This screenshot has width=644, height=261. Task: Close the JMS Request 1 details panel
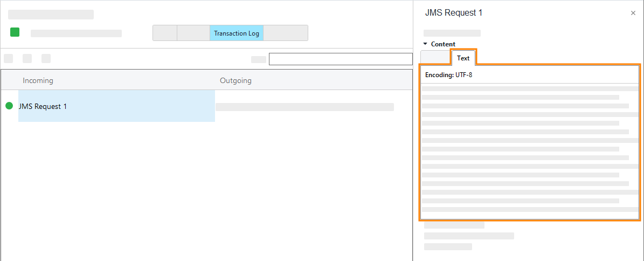[633, 13]
